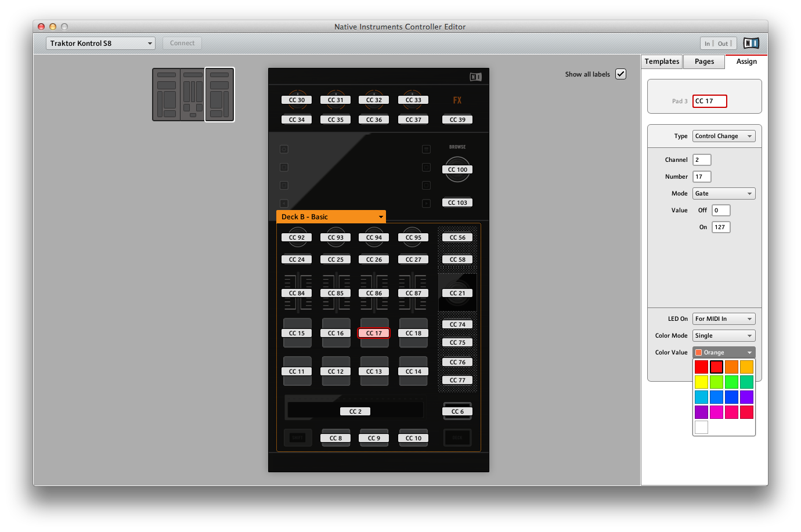801x532 pixels.
Task: Select pad CC 15
Action: pos(297,333)
